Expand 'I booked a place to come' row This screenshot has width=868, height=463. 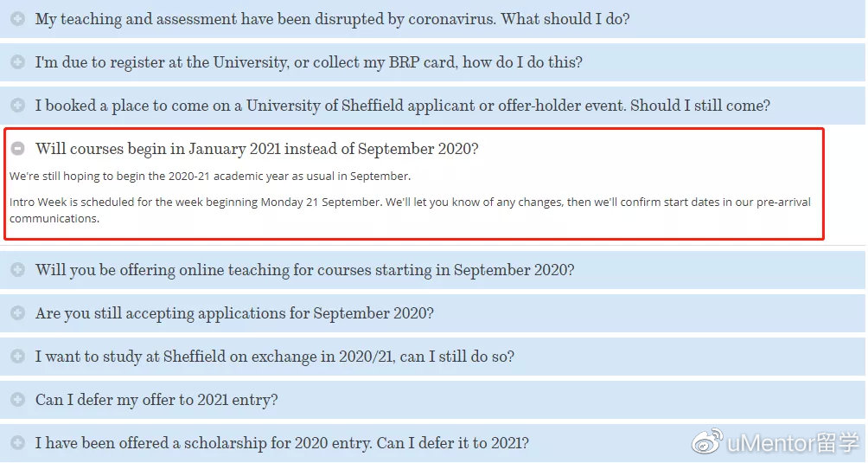coord(432,106)
